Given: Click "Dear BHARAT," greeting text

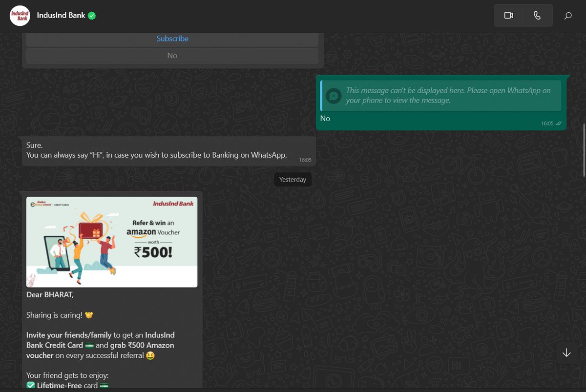Looking at the screenshot, I should [x=50, y=295].
